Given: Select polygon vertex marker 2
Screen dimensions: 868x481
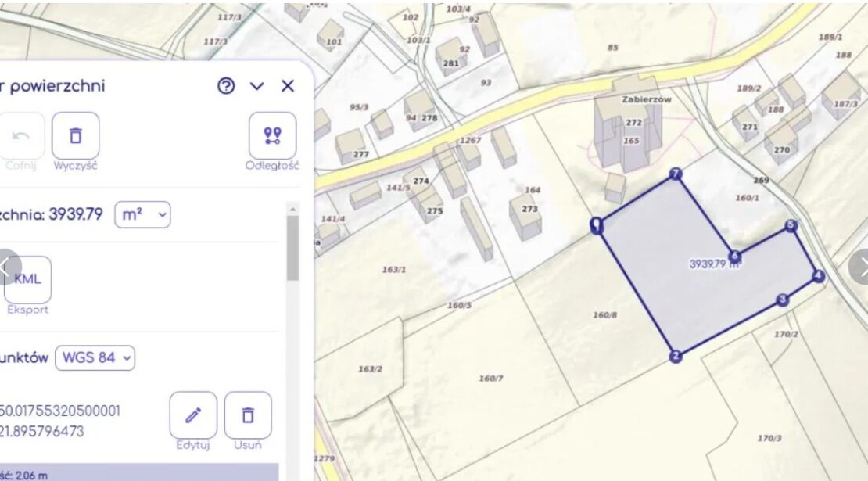Looking at the screenshot, I should [x=676, y=357].
